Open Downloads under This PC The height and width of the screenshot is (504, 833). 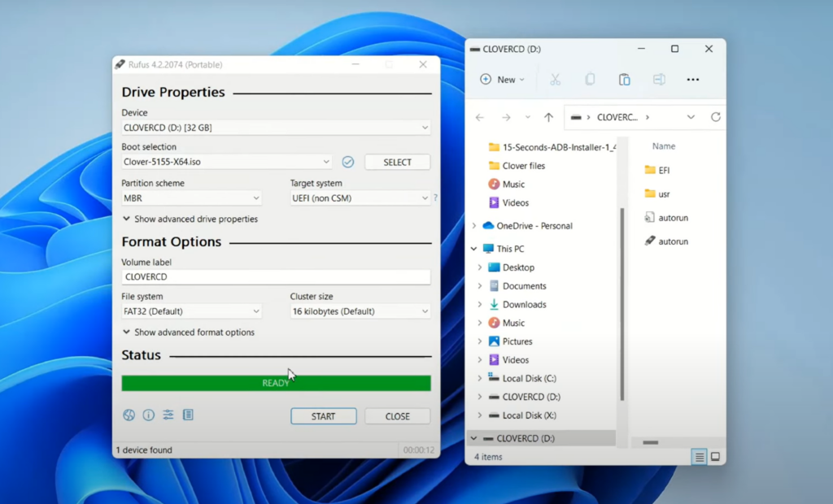coord(525,304)
